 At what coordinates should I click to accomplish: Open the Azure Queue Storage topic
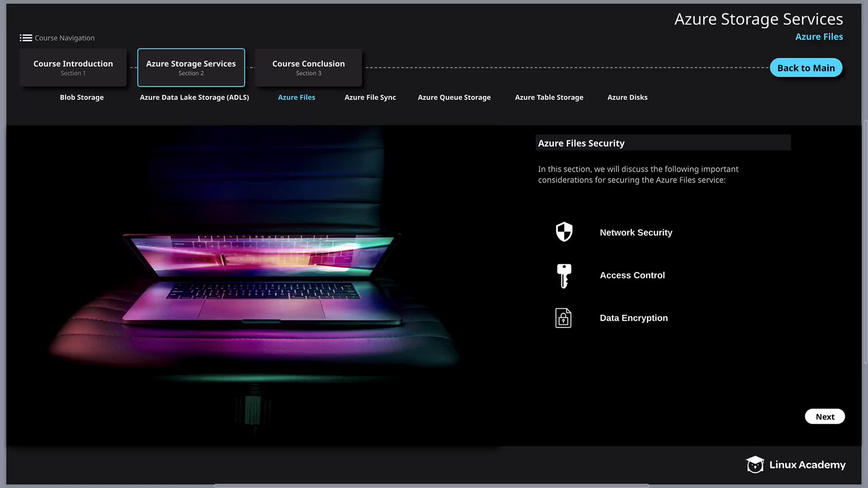coord(454,98)
